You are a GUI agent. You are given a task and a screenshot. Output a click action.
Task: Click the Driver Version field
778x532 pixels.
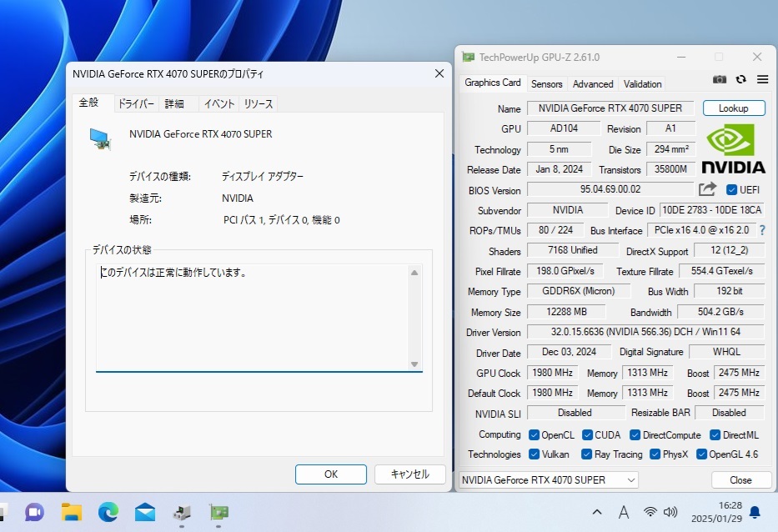pyautogui.click(x=645, y=332)
